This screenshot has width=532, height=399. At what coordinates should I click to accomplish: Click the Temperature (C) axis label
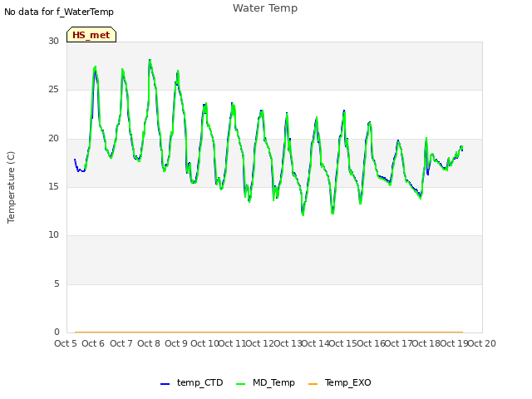pyautogui.click(x=11, y=187)
